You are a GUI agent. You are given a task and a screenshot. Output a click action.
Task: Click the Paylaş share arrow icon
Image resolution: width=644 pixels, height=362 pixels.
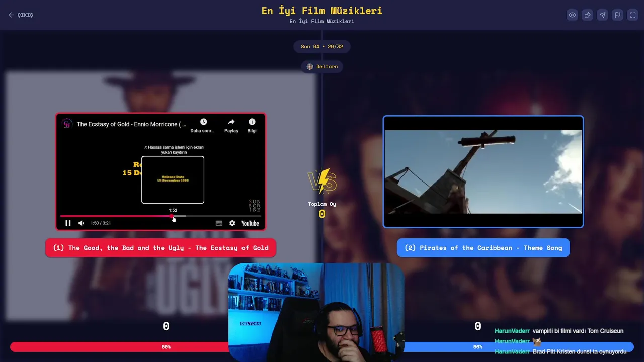tap(231, 126)
